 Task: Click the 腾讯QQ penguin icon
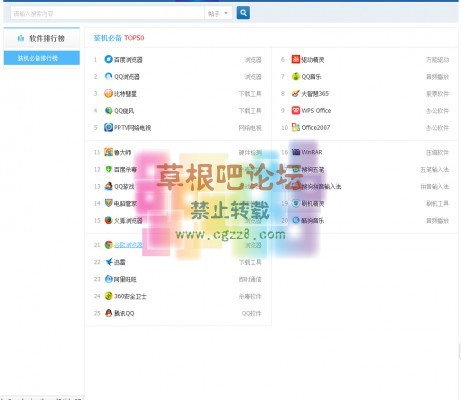point(108,313)
